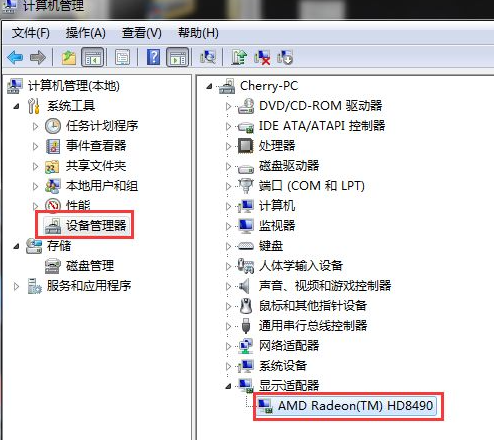Select 磁盘管理 under 存储

pyautogui.click(x=80, y=266)
